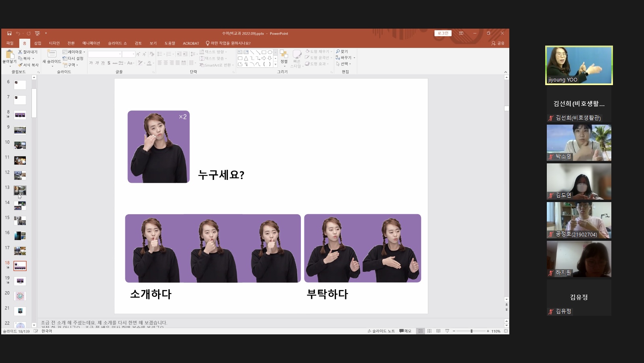Insert a new slide with 새 슬라이드 icon
Screen dimensions: 644x363
(52, 54)
